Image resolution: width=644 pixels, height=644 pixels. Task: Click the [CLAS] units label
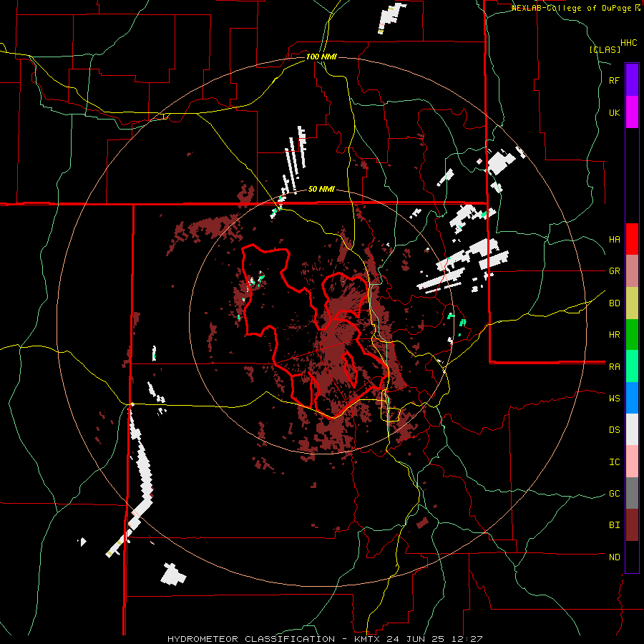605,50
